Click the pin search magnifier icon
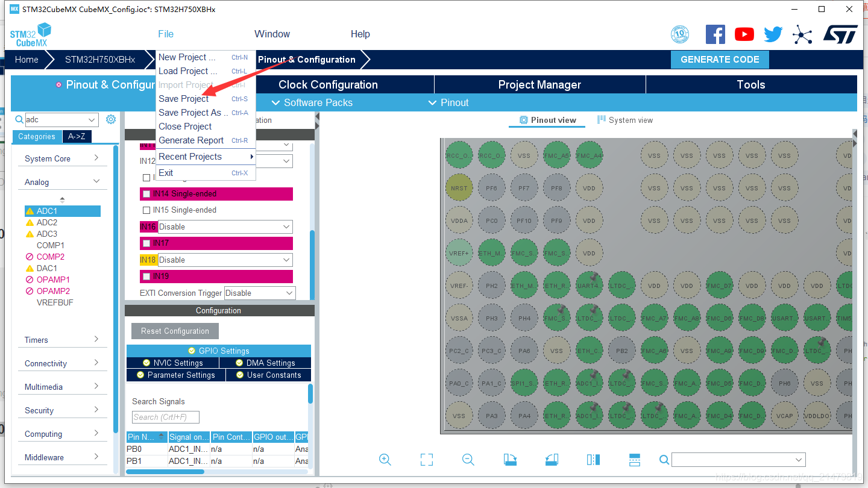868x488 pixels. click(664, 460)
